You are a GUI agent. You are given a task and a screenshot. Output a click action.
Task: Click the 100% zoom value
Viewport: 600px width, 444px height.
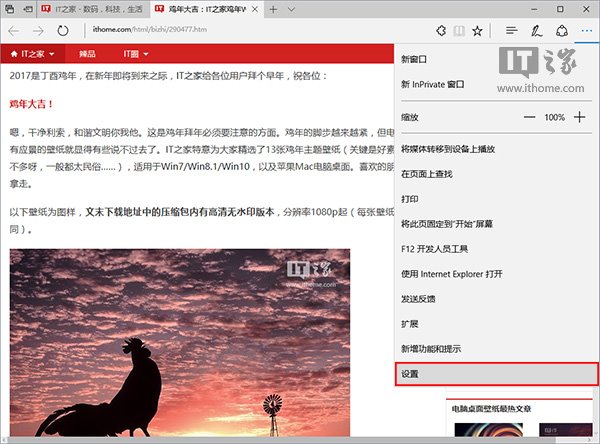tap(554, 117)
